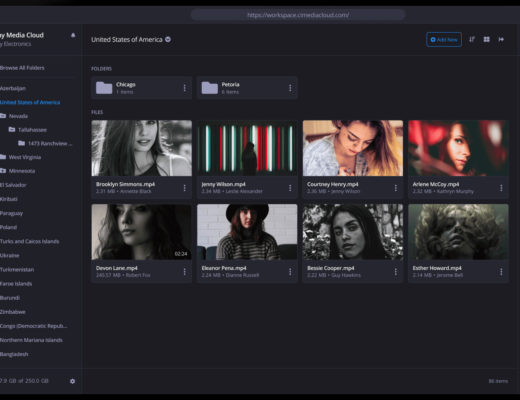Open options for Jenny Wilson.mp4
The width and height of the screenshot is (520, 400).
click(290, 188)
